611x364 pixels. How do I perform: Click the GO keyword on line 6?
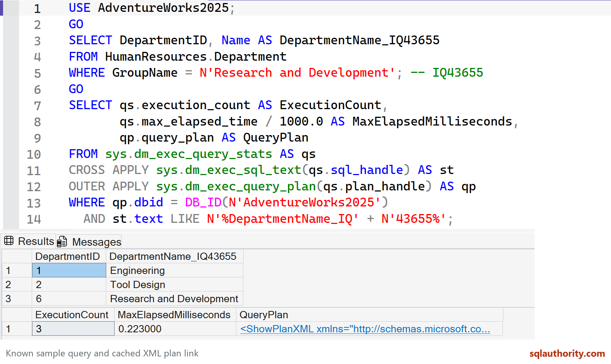[x=76, y=89]
